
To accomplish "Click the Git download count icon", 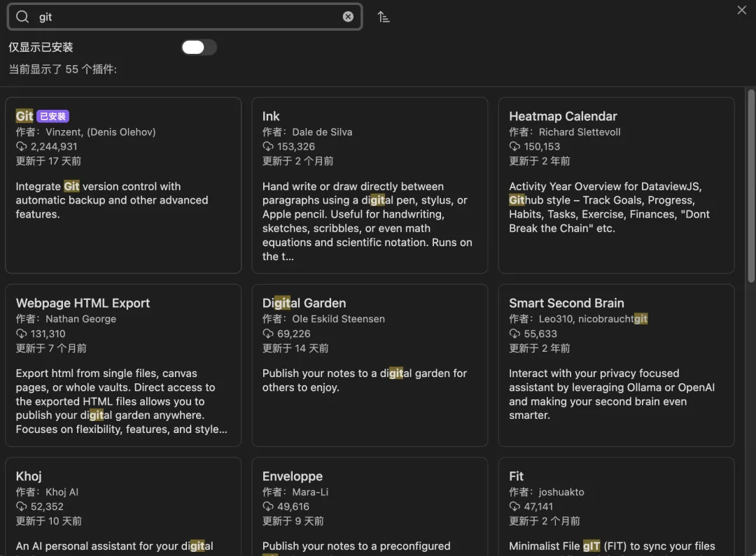I will point(22,147).
